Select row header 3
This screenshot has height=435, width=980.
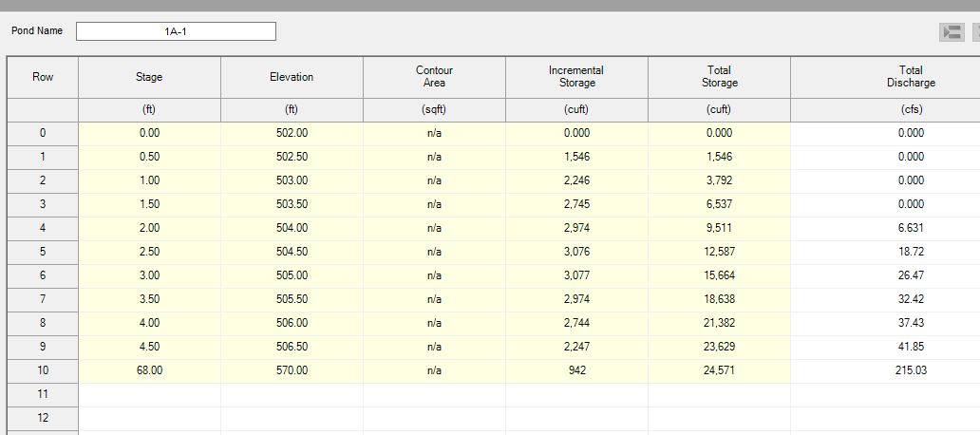coord(43,204)
